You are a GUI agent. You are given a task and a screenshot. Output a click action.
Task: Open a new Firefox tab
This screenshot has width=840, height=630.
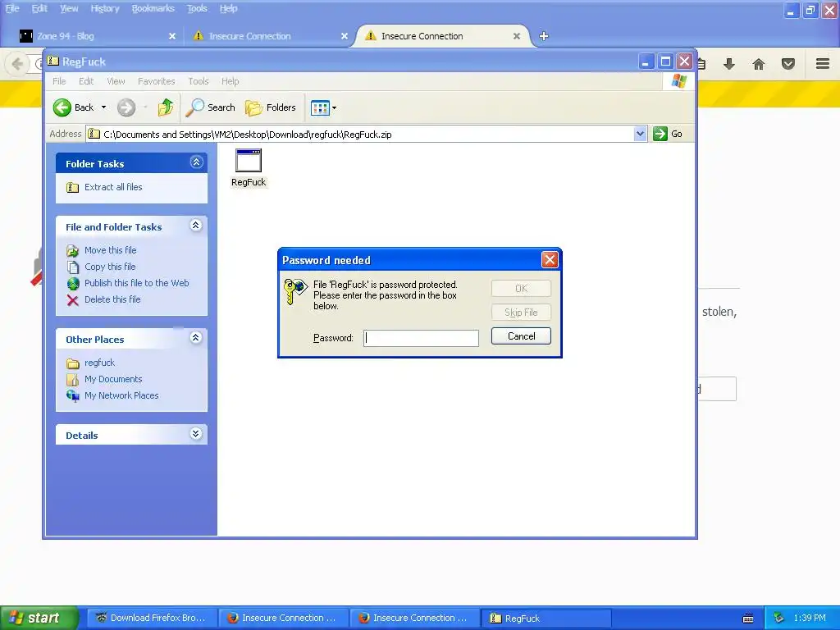click(544, 36)
